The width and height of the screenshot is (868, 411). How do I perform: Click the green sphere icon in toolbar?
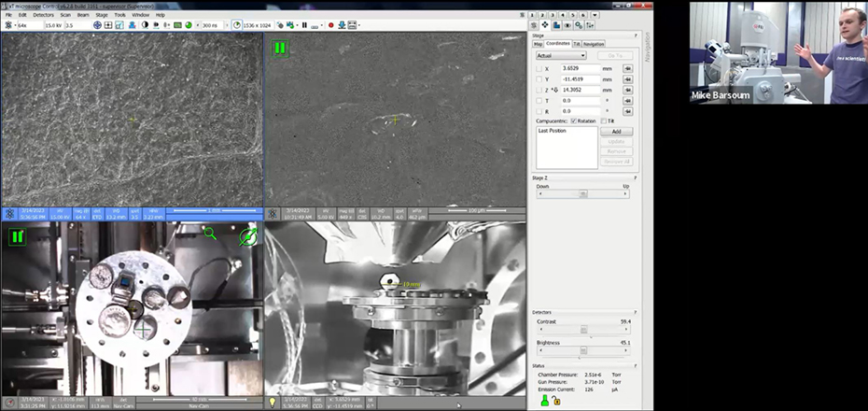click(189, 25)
